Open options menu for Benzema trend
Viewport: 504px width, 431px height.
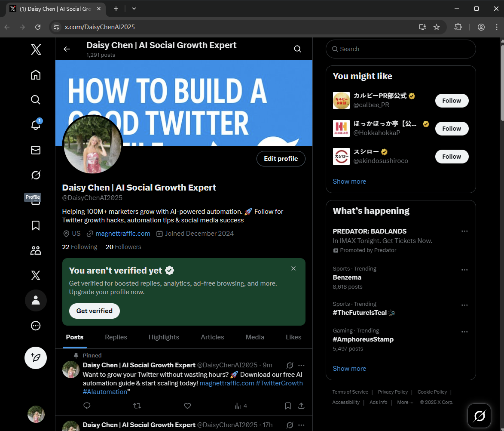[x=464, y=270]
